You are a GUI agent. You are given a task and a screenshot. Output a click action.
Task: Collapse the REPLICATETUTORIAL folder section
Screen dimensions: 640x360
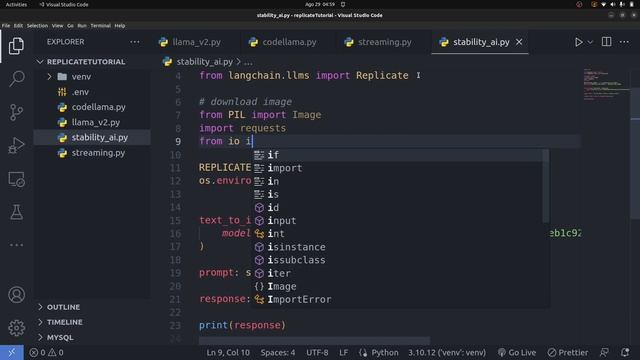tap(92, 62)
